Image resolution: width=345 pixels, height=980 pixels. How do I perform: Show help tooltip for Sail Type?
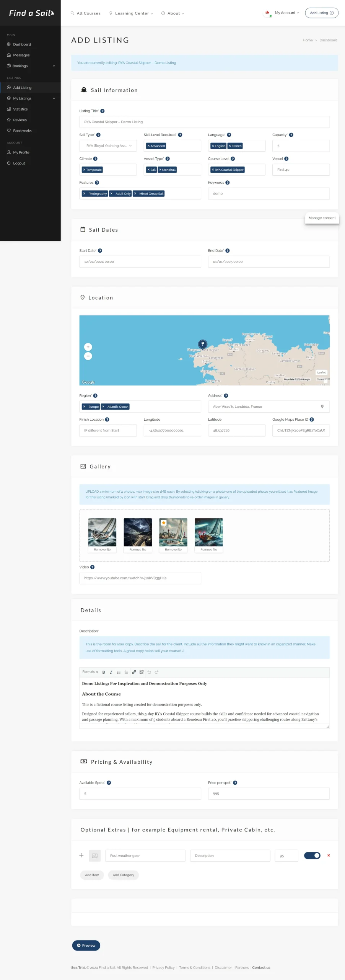pos(98,135)
